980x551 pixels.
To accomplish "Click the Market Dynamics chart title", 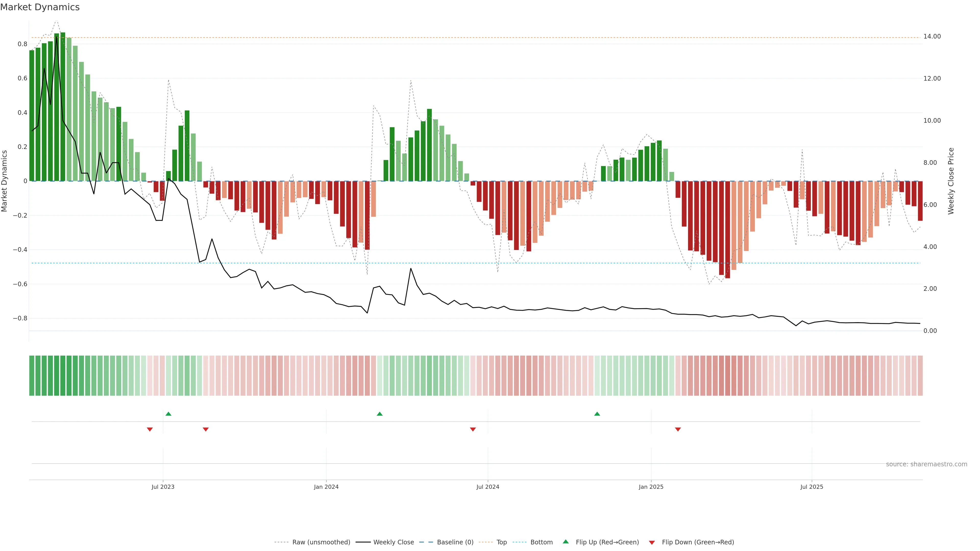I will 40,7.
